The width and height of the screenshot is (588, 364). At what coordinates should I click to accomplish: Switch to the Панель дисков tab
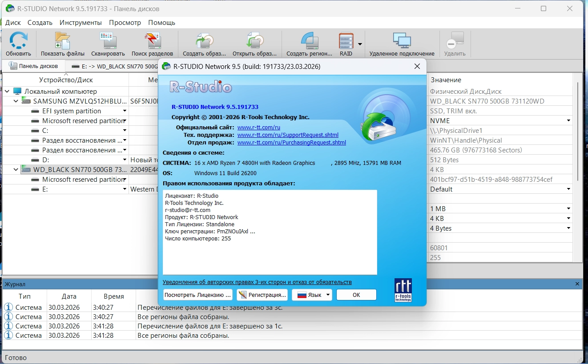[34, 66]
